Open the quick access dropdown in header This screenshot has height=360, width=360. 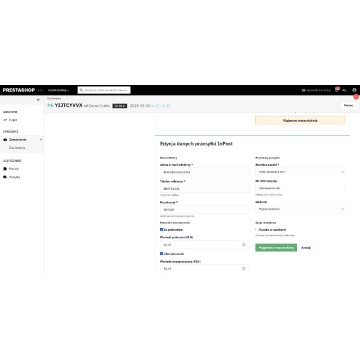[59, 90]
